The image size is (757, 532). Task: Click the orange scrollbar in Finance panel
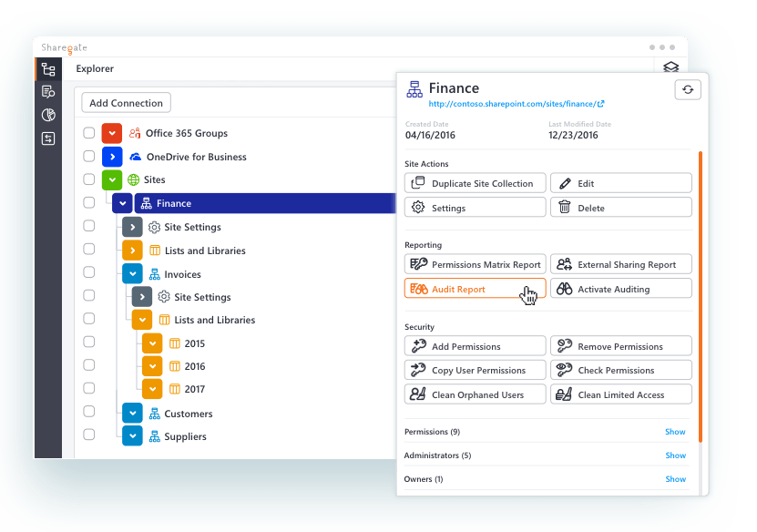(700, 296)
